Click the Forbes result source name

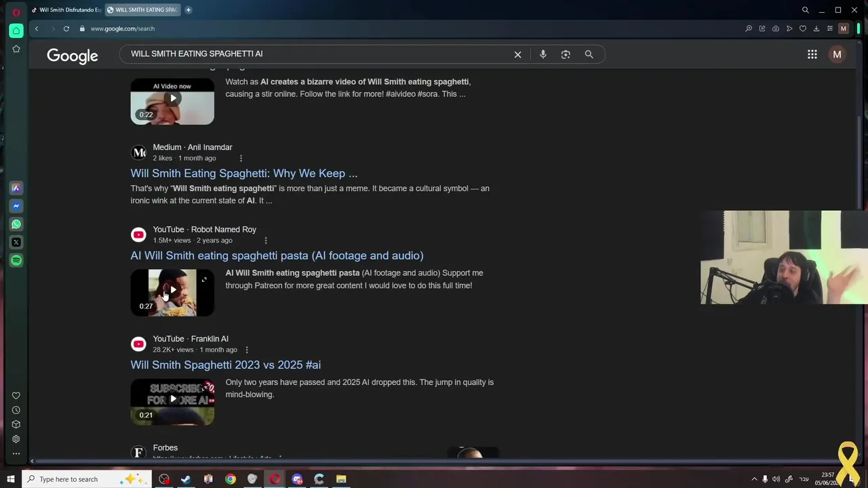(x=165, y=448)
